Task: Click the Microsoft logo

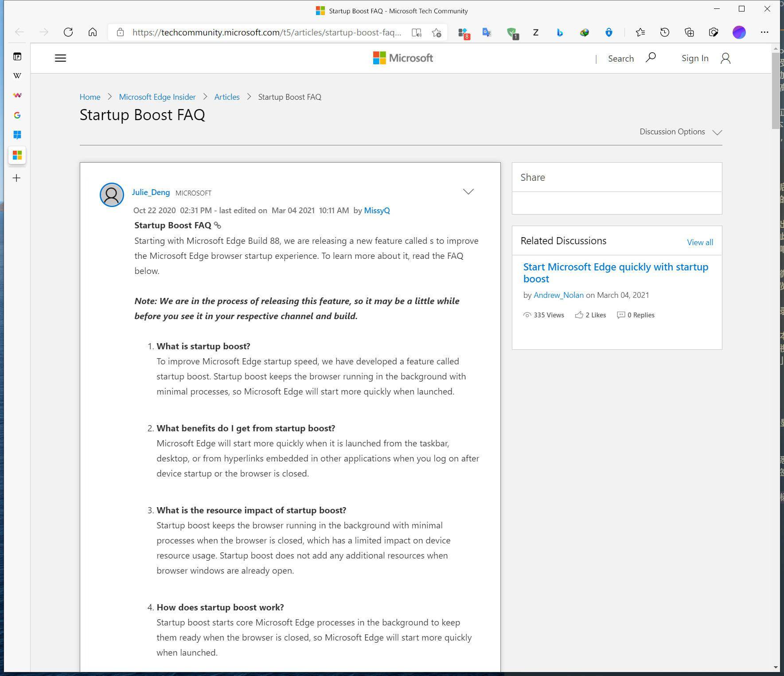Action: tap(402, 58)
